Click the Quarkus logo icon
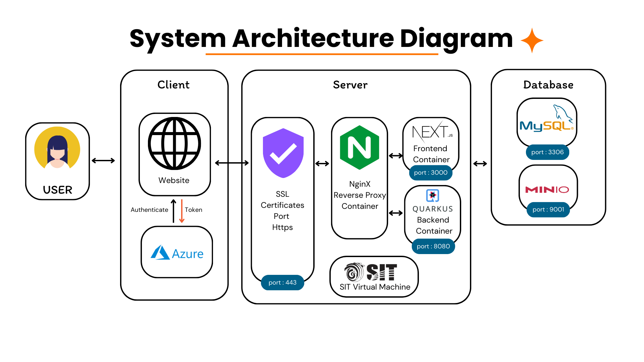 (433, 195)
